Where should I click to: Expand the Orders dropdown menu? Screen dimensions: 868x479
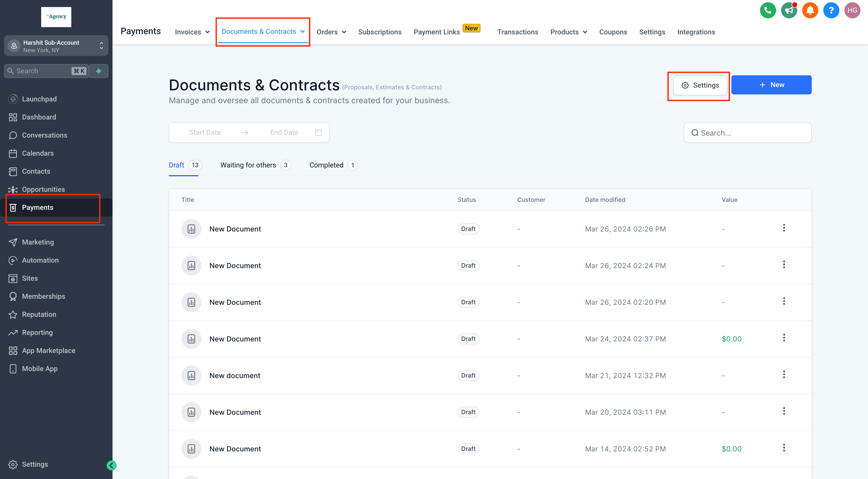[331, 32]
